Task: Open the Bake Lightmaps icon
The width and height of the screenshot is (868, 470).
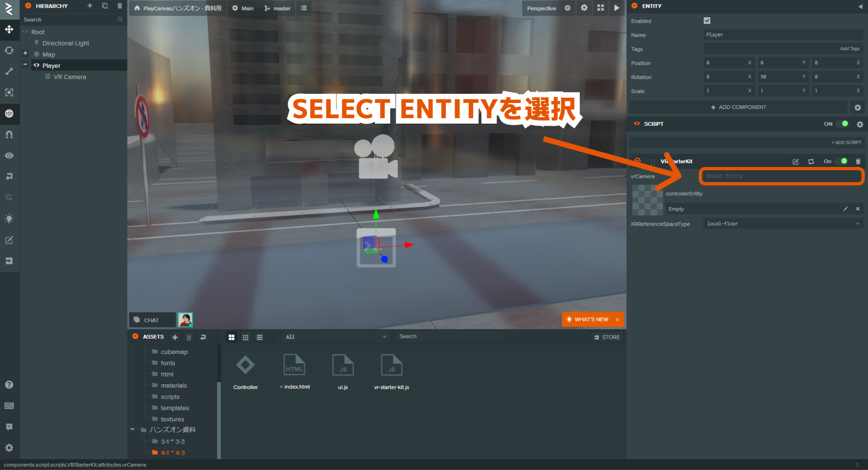Action: 9,219
